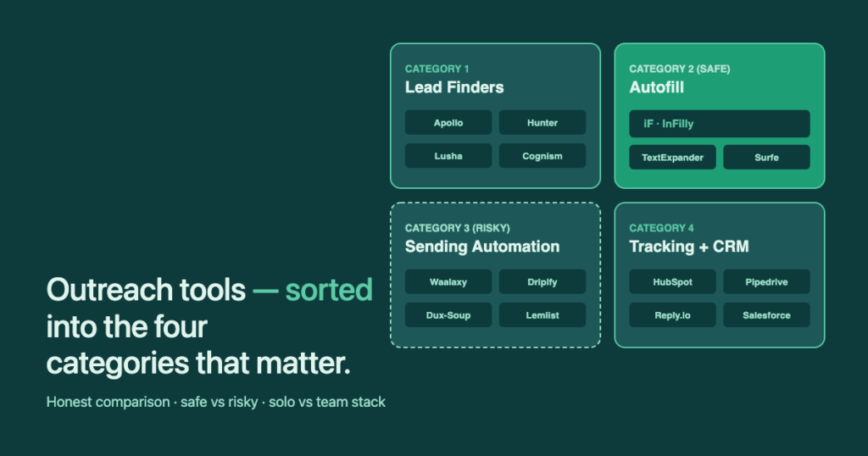This screenshot has width=868, height=456.
Task: Select the Dux-Soup chip
Action: click(448, 315)
